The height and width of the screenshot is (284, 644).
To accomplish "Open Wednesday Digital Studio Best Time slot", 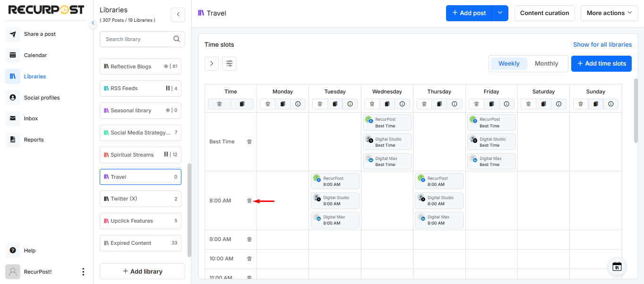I will [x=387, y=142].
